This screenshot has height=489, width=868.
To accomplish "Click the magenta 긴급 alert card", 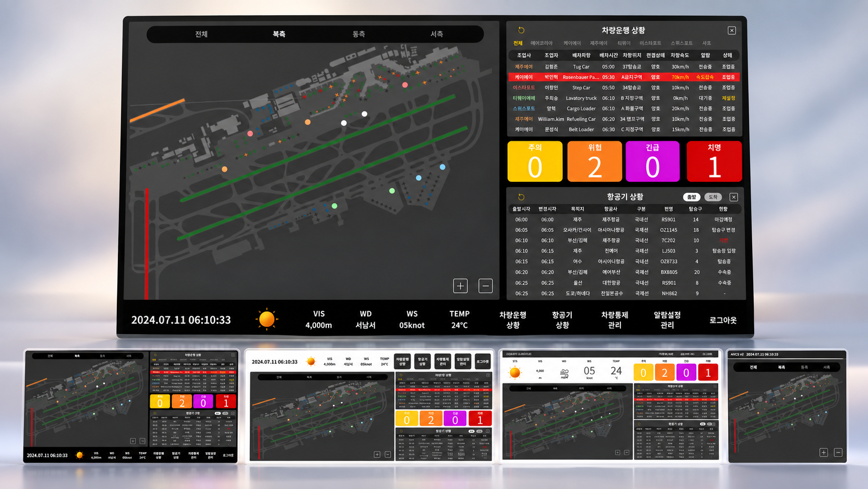I will (653, 162).
